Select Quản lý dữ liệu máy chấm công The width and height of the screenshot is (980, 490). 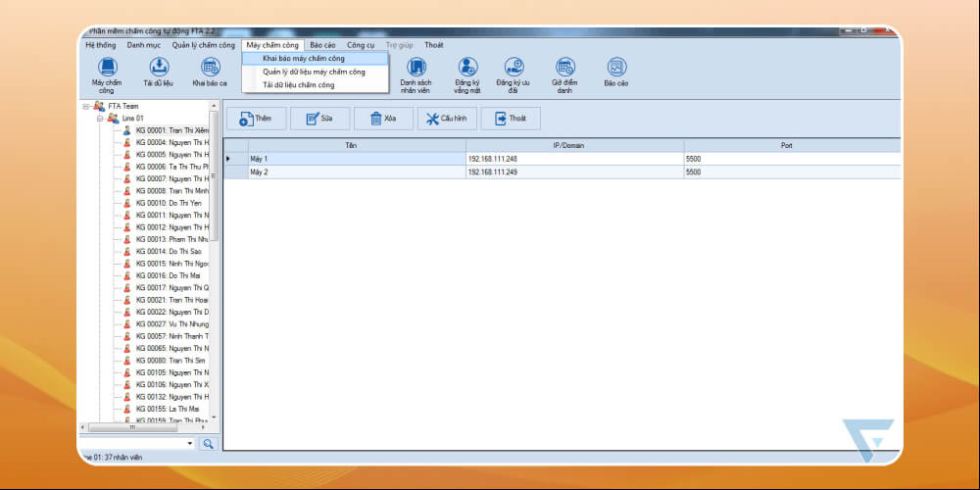[x=314, y=72]
